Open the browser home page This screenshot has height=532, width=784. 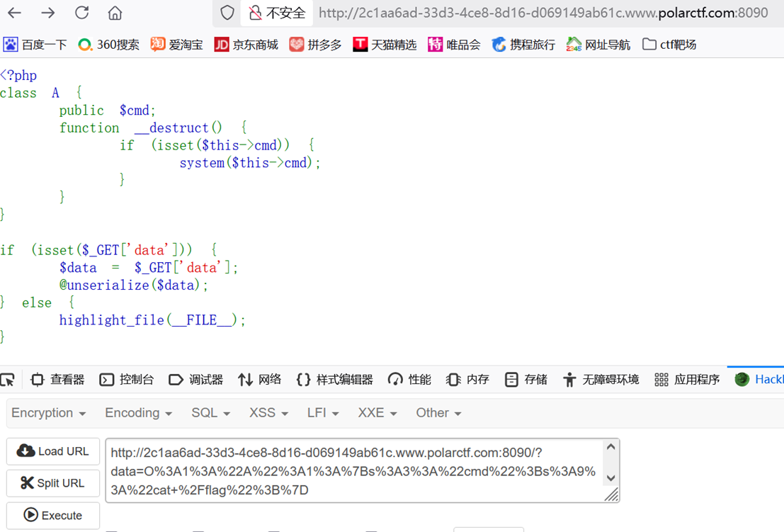click(114, 12)
